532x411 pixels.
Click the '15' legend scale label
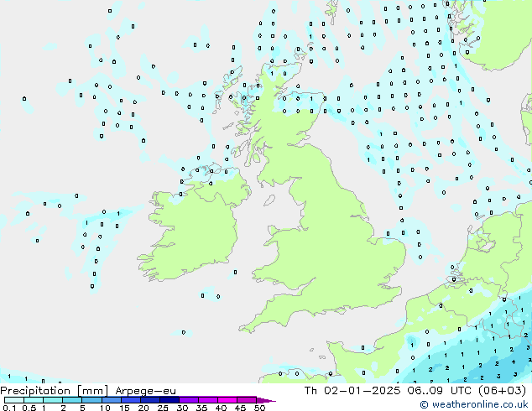(x=124, y=408)
